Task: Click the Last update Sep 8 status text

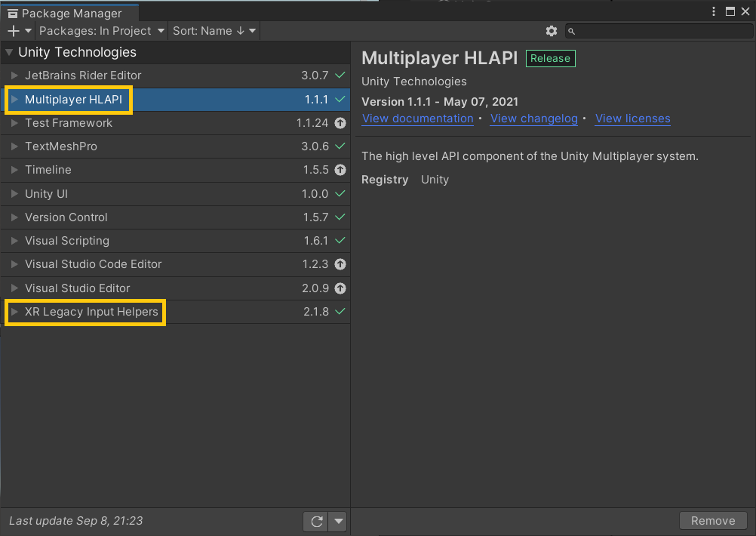Action: [x=76, y=521]
